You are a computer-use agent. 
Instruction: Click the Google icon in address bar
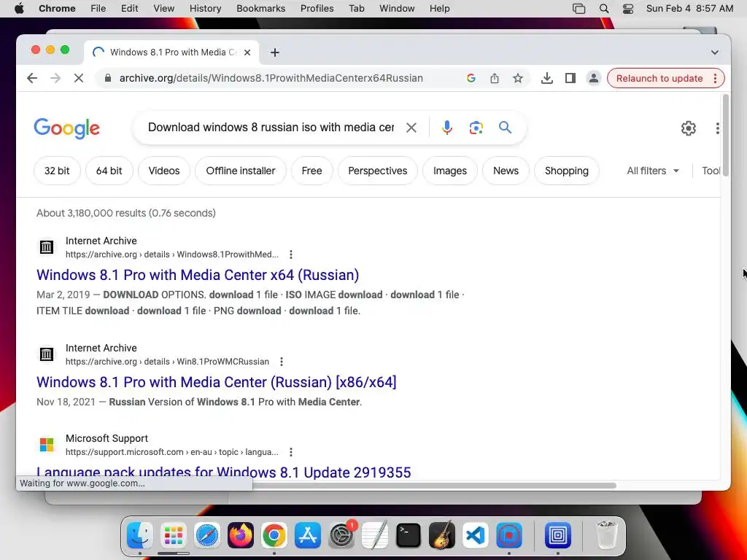[x=471, y=78]
